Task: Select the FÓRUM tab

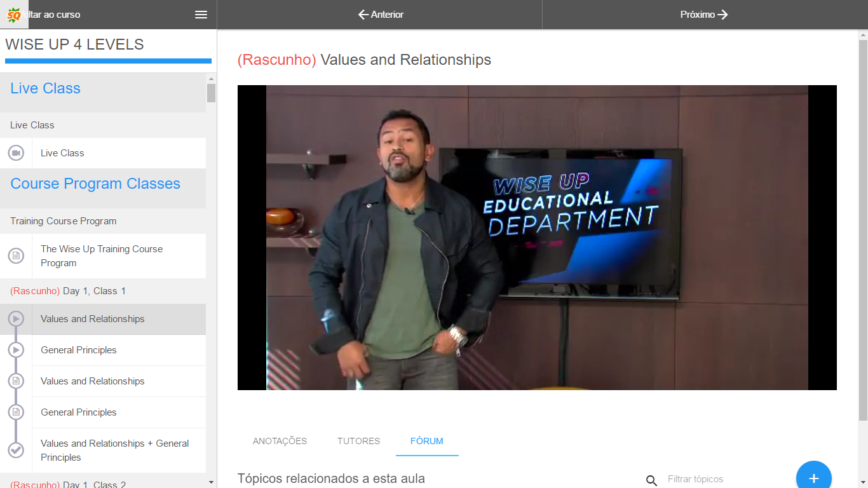Action: (427, 441)
